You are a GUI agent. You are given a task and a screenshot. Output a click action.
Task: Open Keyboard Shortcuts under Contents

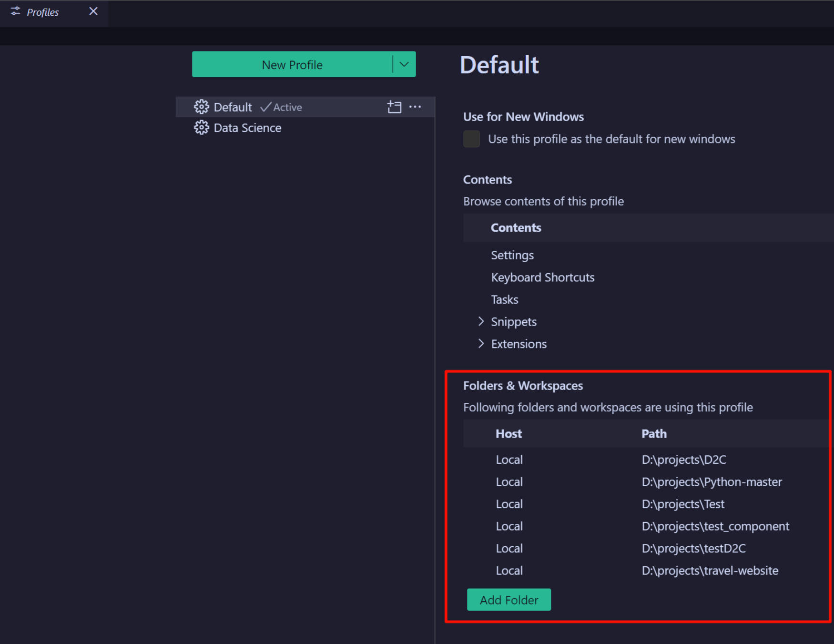tap(542, 277)
